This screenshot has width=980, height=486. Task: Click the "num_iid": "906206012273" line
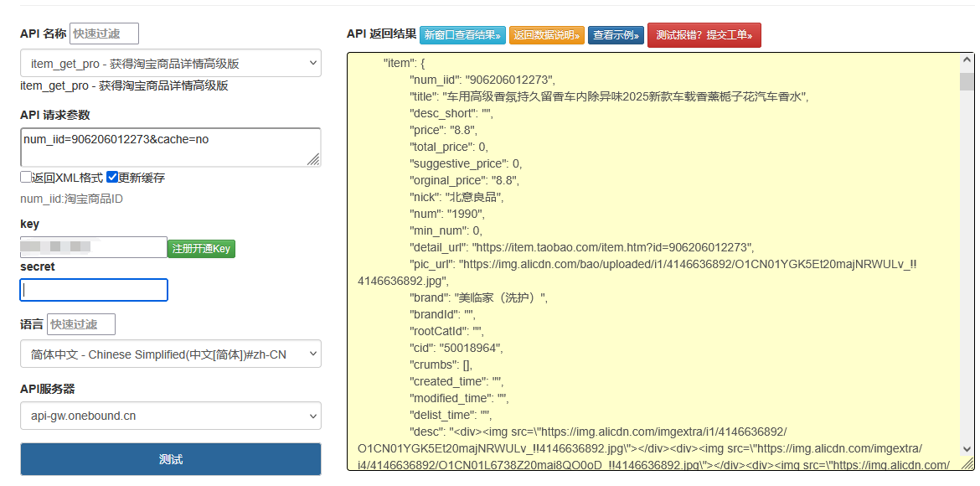point(482,80)
